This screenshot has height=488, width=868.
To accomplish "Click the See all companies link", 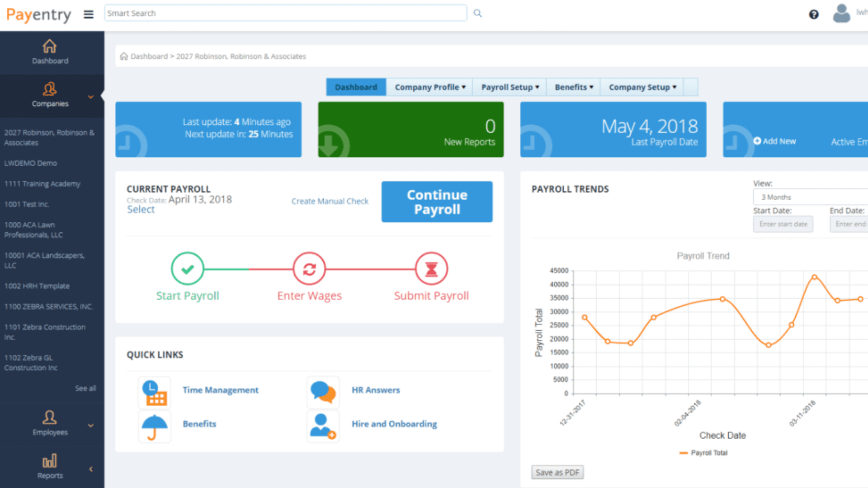I will pos(85,388).
